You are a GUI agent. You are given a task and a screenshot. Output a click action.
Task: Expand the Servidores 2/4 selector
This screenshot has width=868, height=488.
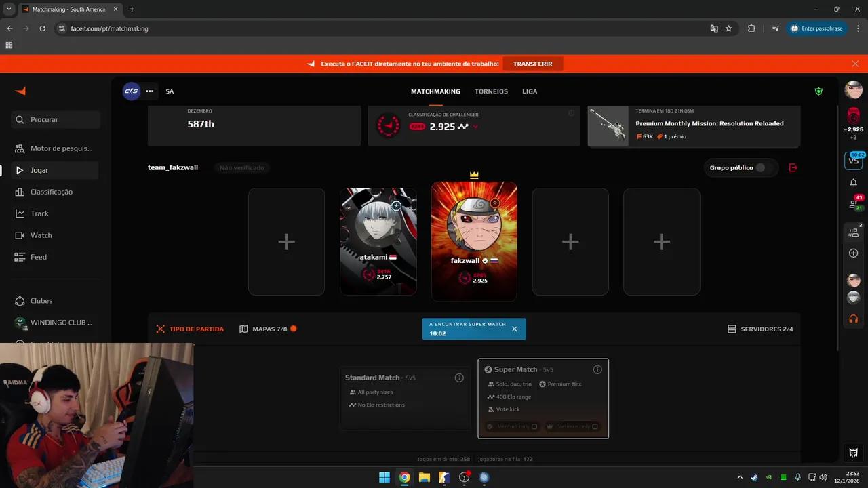point(759,329)
